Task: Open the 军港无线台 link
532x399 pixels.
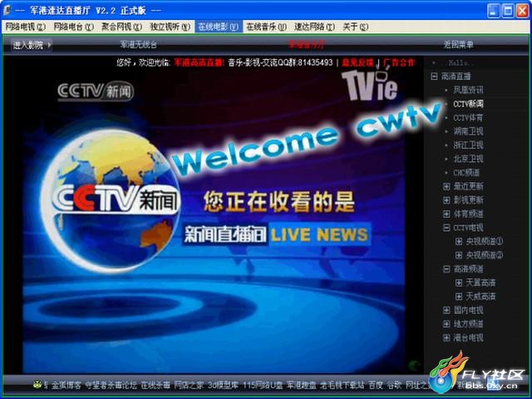Action: [x=139, y=44]
